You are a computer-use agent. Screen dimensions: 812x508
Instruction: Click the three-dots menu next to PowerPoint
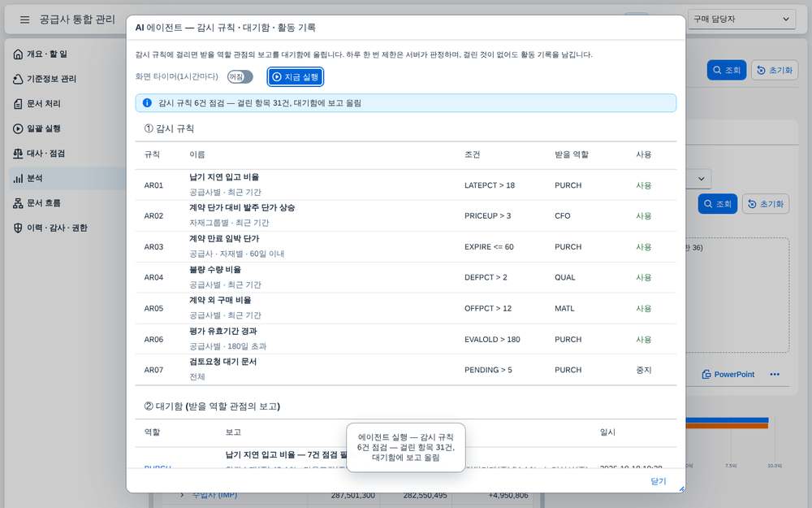pyautogui.click(x=775, y=374)
